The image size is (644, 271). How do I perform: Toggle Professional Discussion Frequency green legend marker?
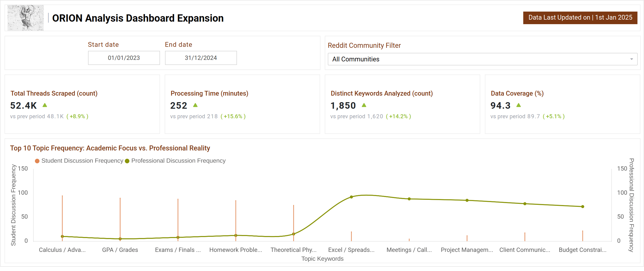127,161
